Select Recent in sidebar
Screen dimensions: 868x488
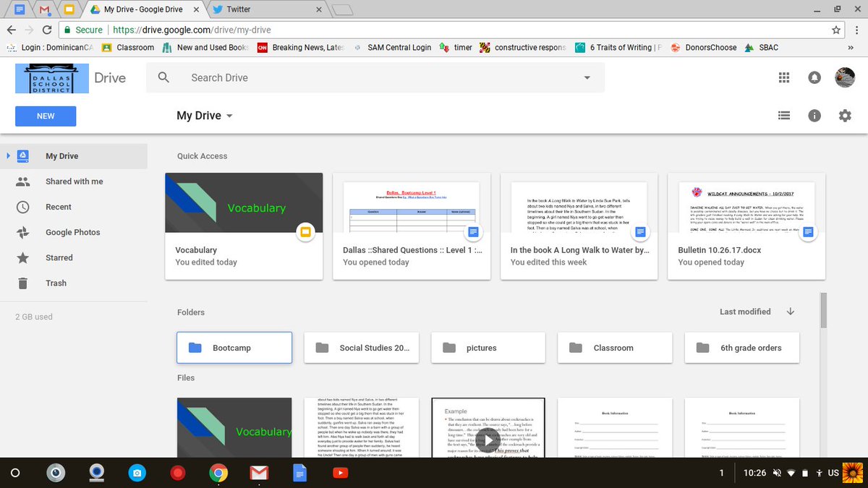[73, 207]
